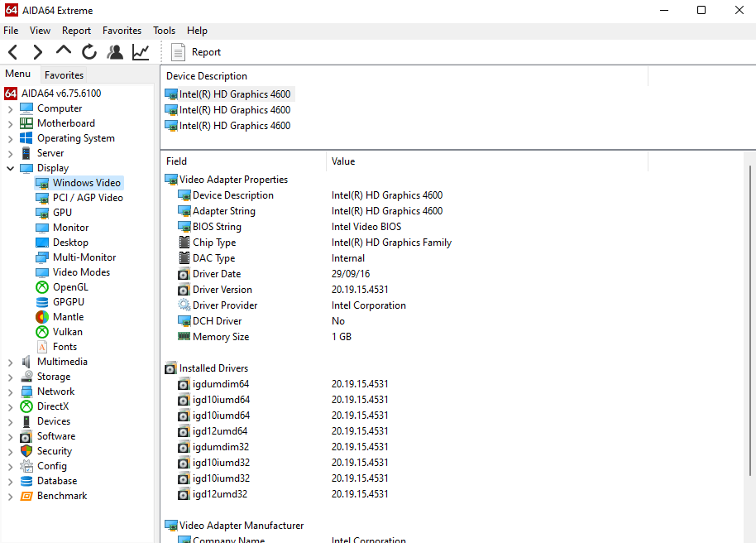Image resolution: width=756 pixels, height=543 pixels.
Task: Open the View menu
Action: coord(40,31)
